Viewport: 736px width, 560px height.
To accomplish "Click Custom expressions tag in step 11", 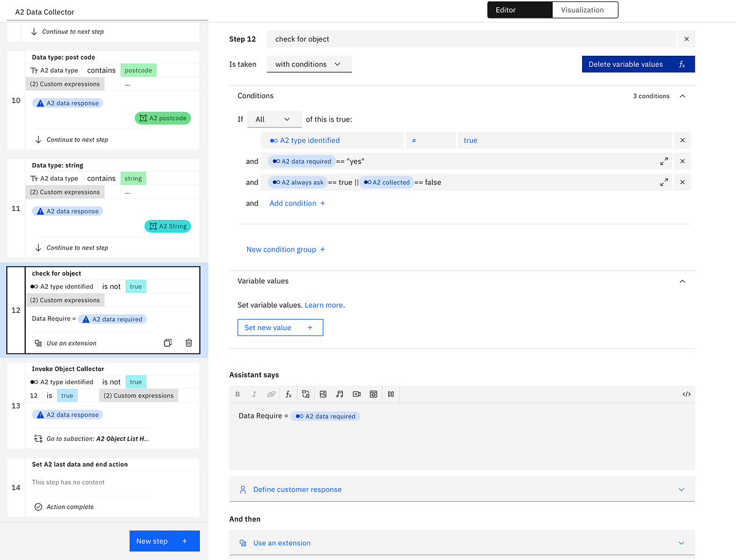I will pos(65,192).
